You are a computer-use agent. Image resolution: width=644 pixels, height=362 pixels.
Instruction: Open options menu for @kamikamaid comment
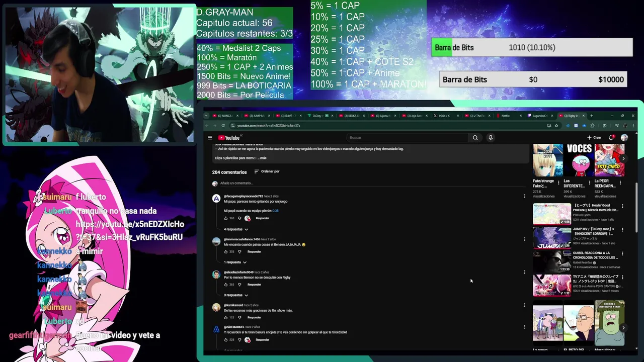525,305
